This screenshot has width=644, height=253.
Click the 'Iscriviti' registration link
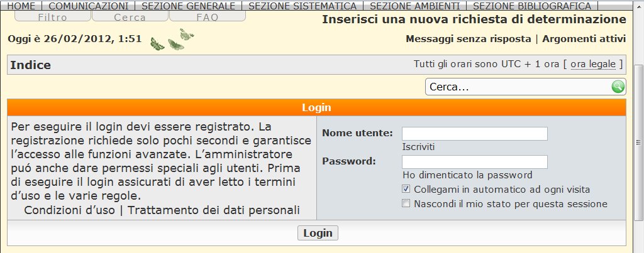418,146
